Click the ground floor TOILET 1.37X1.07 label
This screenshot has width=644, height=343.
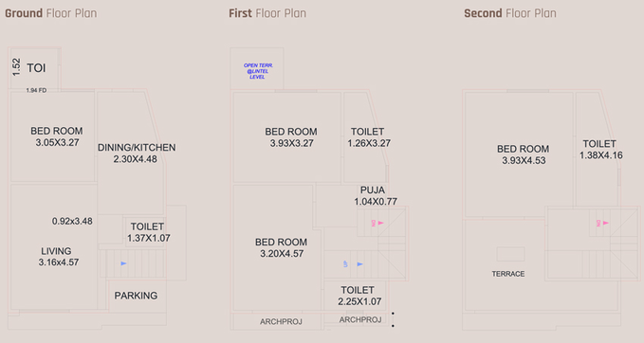148,232
